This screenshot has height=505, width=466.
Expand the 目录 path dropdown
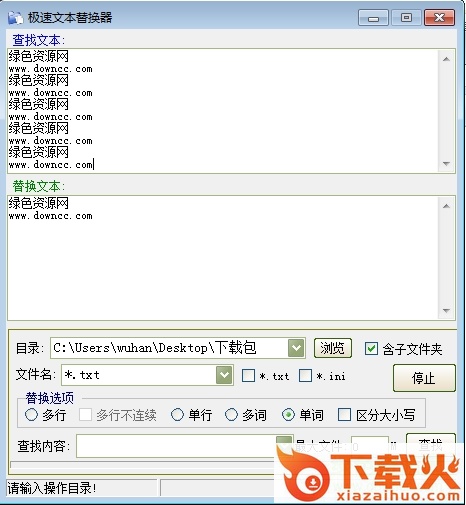(296, 348)
